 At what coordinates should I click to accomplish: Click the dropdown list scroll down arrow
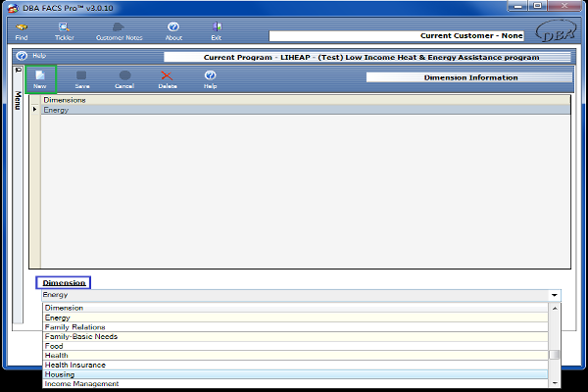(555, 383)
